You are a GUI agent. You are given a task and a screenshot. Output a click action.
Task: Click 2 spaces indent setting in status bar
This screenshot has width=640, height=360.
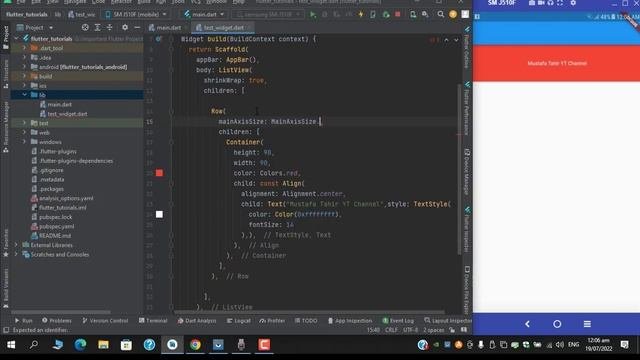tap(433, 330)
